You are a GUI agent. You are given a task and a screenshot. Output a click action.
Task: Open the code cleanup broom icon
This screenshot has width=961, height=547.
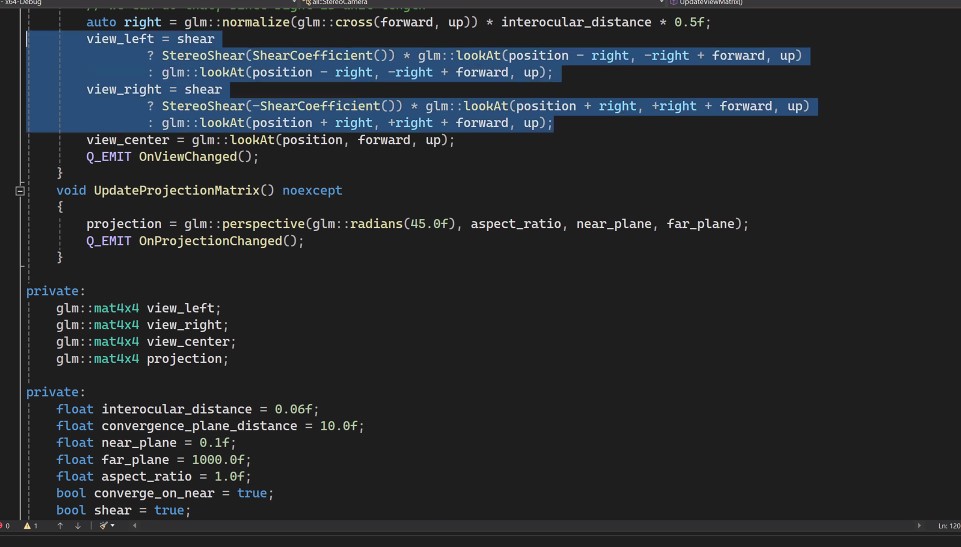coord(101,525)
